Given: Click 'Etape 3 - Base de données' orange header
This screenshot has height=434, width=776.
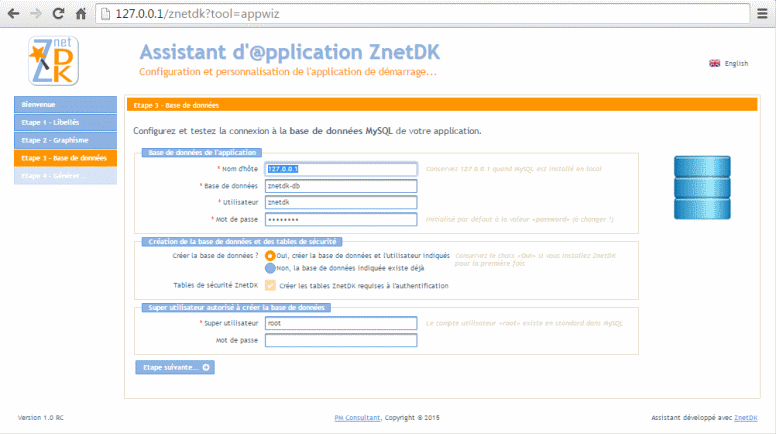Looking at the screenshot, I should click(442, 105).
